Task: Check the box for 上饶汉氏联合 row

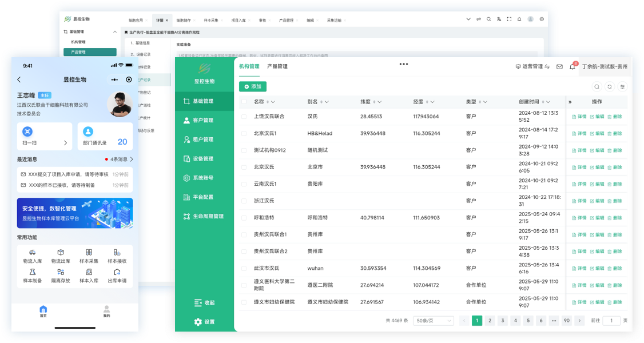Action: point(244,117)
